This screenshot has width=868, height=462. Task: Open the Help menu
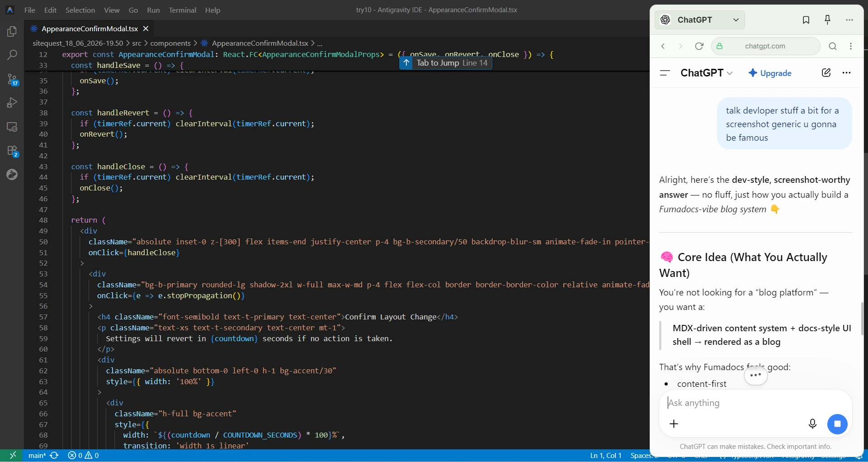[212, 10]
